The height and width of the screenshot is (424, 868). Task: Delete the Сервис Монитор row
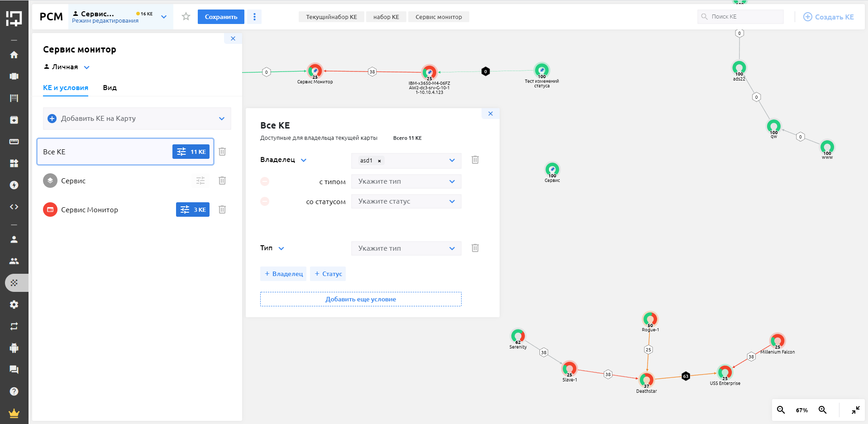tap(222, 210)
